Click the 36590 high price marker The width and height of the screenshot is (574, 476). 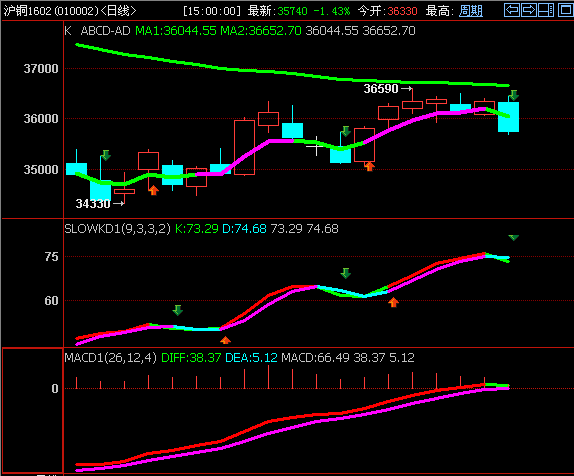pyautogui.click(x=381, y=89)
